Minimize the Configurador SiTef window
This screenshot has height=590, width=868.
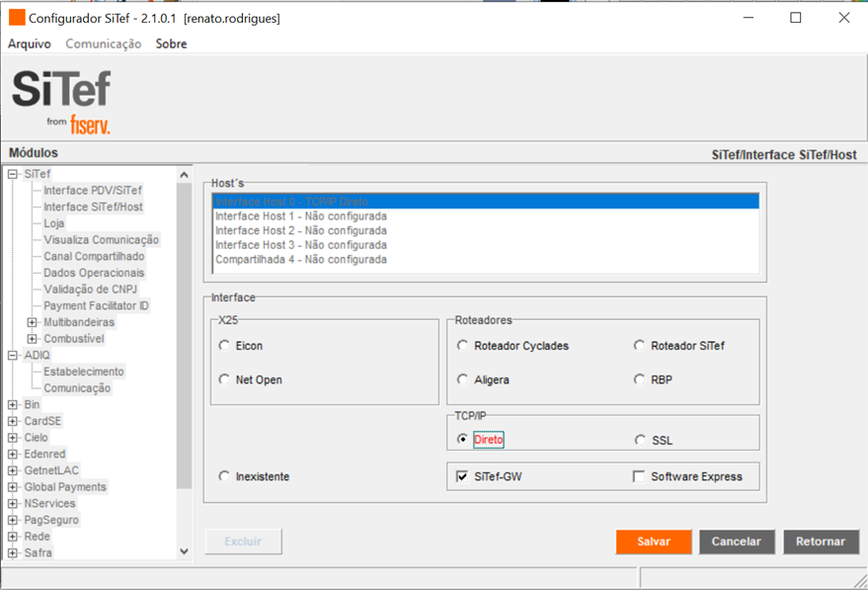(749, 18)
